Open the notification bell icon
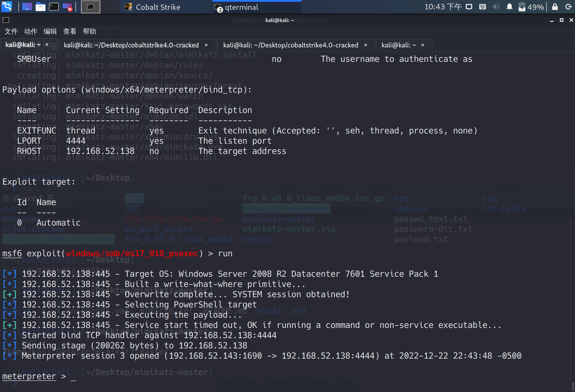Viewport: 575px width, 392px height. [x=509, y=7]
